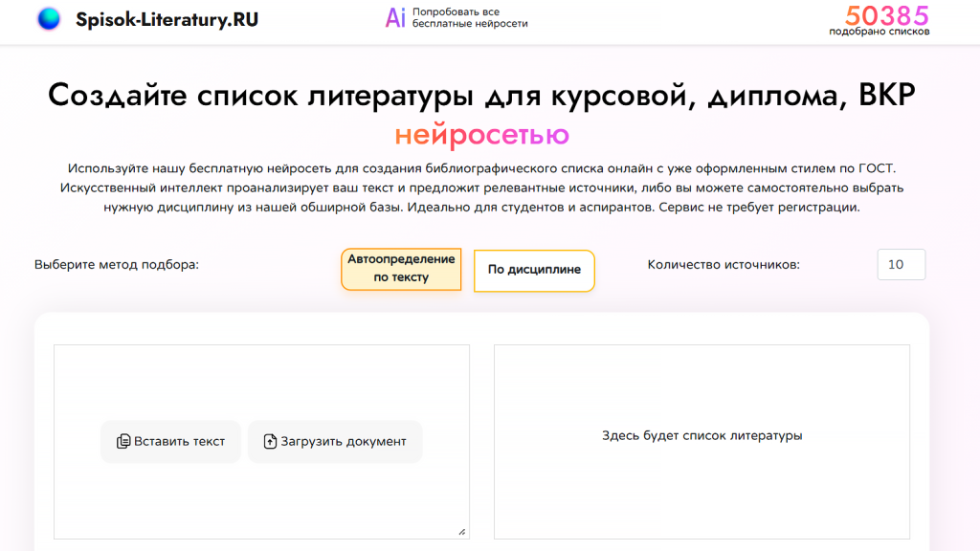Click the paste icon inside Вставить текст button
Viewport: 980px width, 551px height.
[x=123, y=441]
